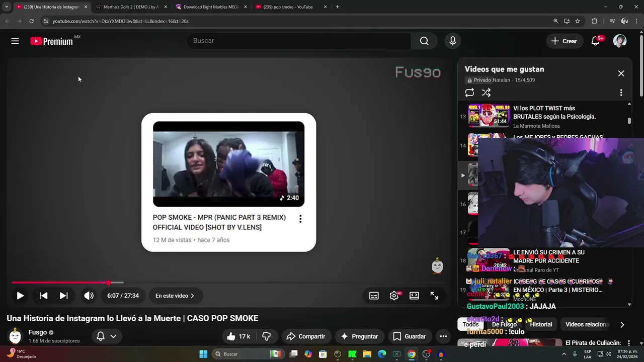Save video with Guardar
Image resolution: width=644 pixels, height=362 pixels.
(410, 336)
